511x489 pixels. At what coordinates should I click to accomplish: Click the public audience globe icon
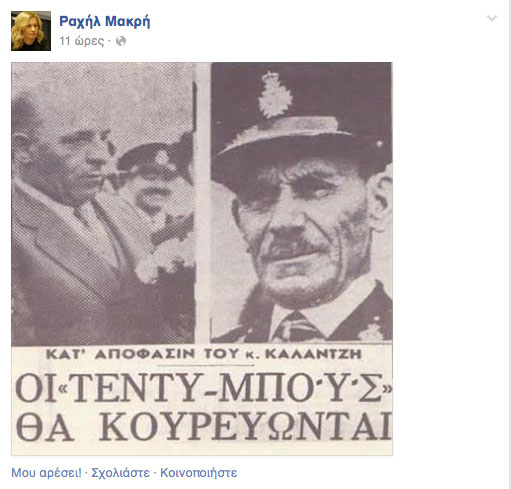121,41
